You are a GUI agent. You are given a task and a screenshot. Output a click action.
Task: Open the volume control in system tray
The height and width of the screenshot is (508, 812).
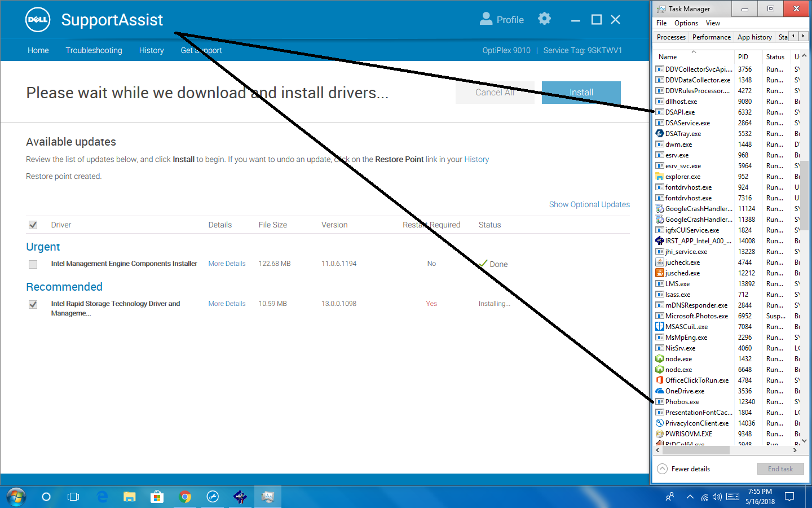tap(717, 497)
